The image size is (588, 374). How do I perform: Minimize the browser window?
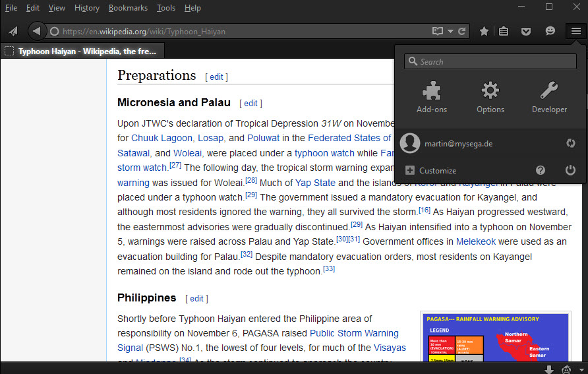point(521,7)
